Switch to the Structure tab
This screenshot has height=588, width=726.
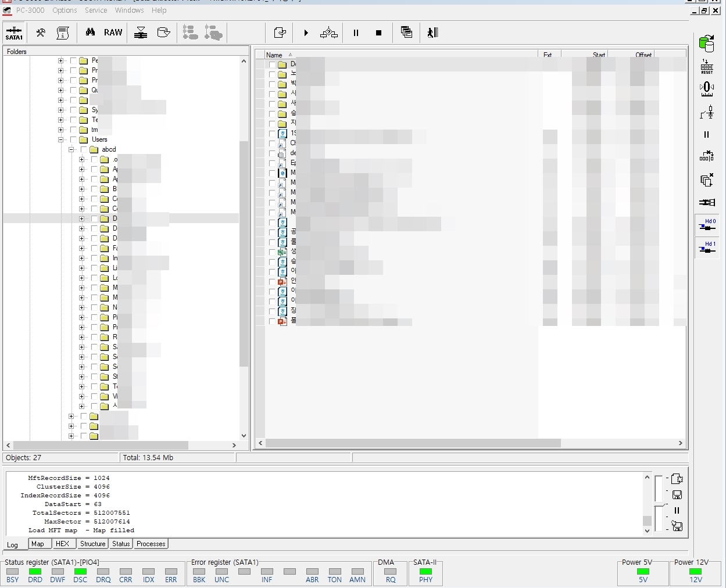tap(92, 544)
